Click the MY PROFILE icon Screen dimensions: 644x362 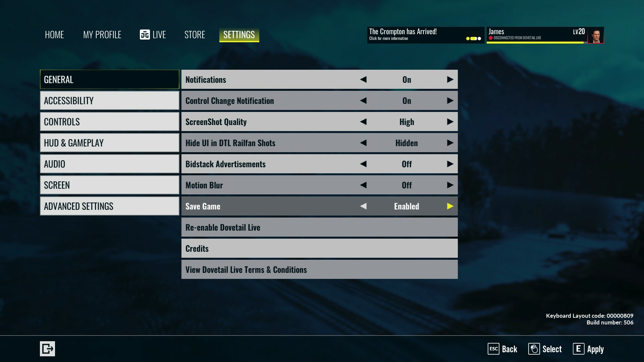102,34
